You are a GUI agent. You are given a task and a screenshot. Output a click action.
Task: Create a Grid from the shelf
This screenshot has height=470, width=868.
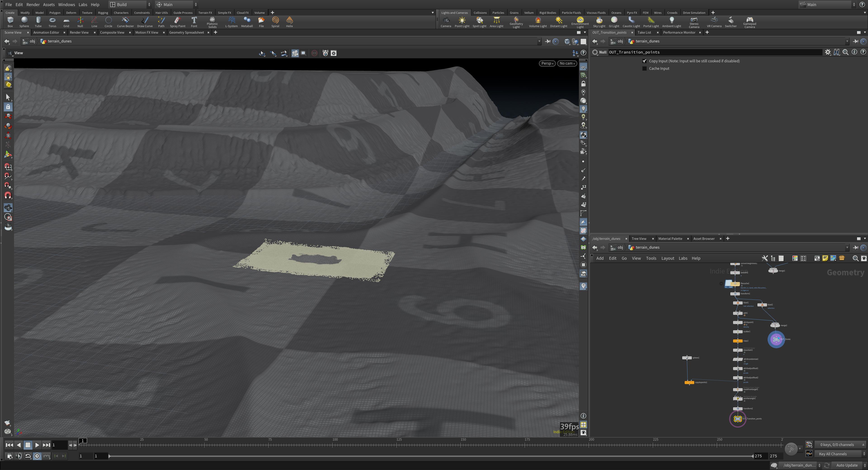(66, 22)
